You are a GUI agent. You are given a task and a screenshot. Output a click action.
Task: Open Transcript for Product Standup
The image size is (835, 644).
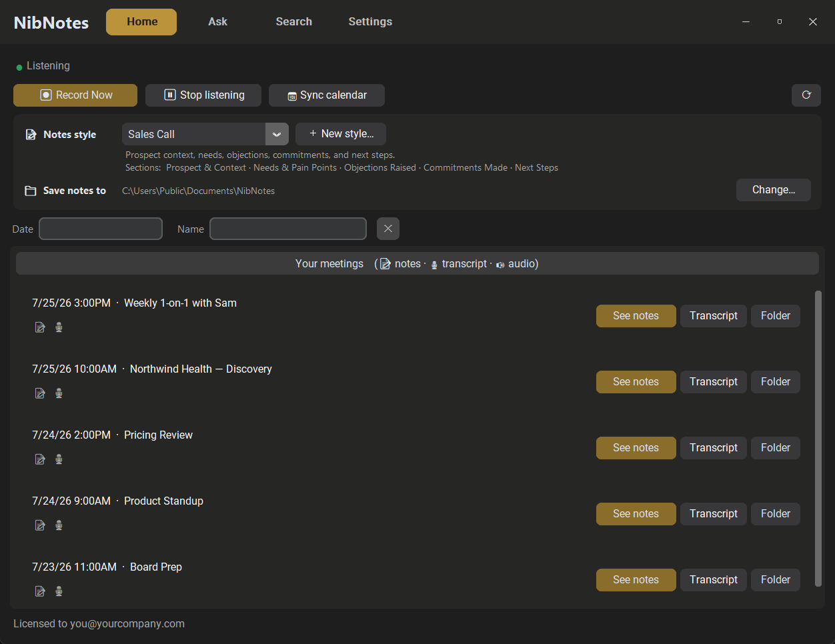(714, 514)
